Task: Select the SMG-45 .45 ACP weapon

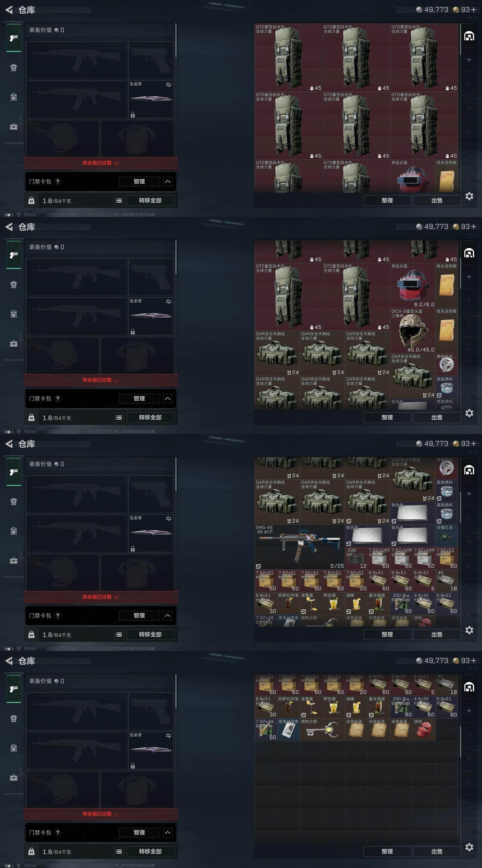Action: [x=300, y=547]
